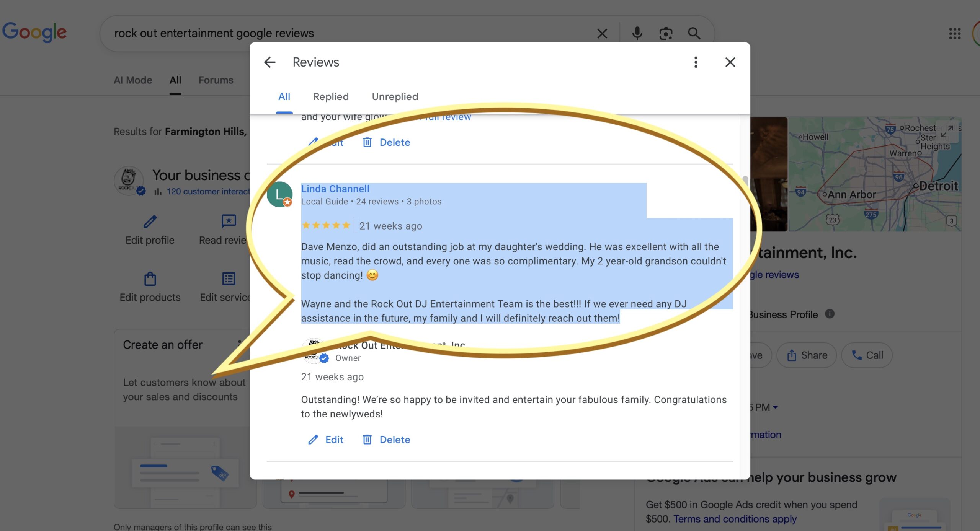
Task: Expand the map to full view
Action: (947, 131)
